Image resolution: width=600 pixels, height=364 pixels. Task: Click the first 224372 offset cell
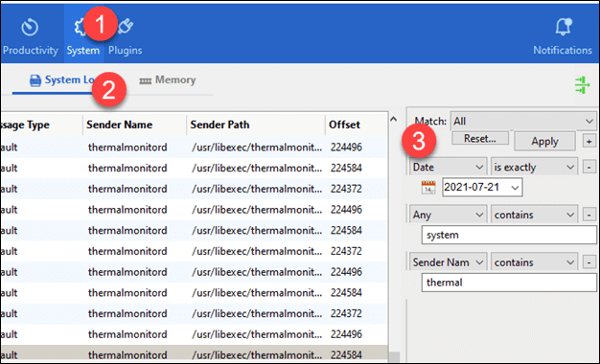346,189
